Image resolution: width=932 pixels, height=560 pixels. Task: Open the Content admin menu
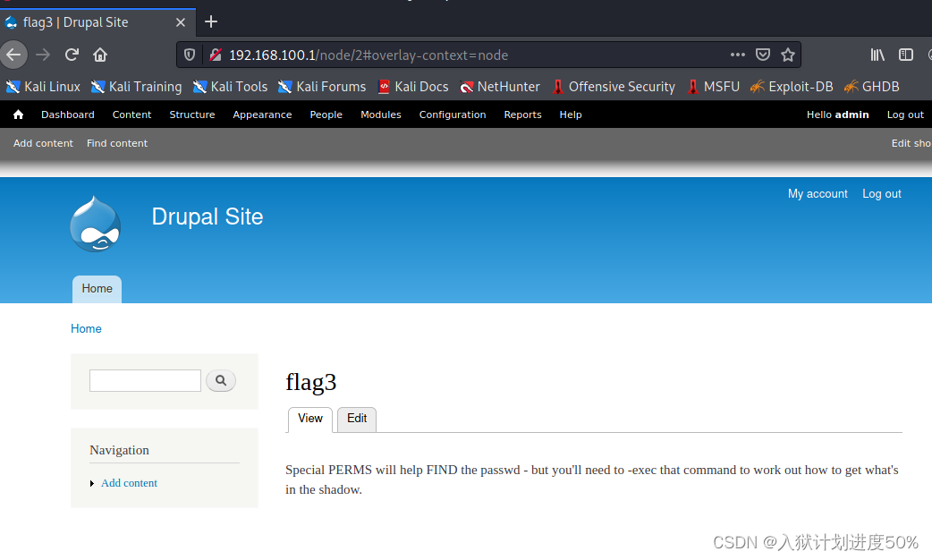tap(132, 115)
